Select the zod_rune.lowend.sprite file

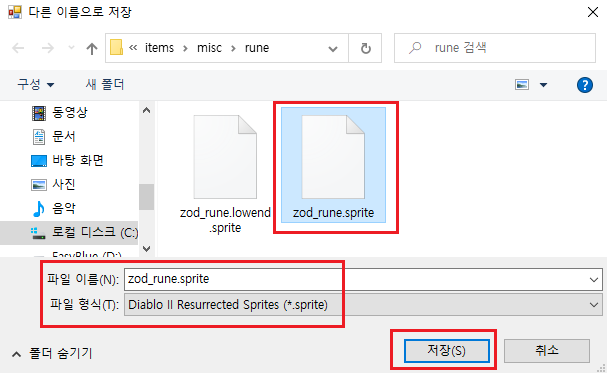coord(225,174)
